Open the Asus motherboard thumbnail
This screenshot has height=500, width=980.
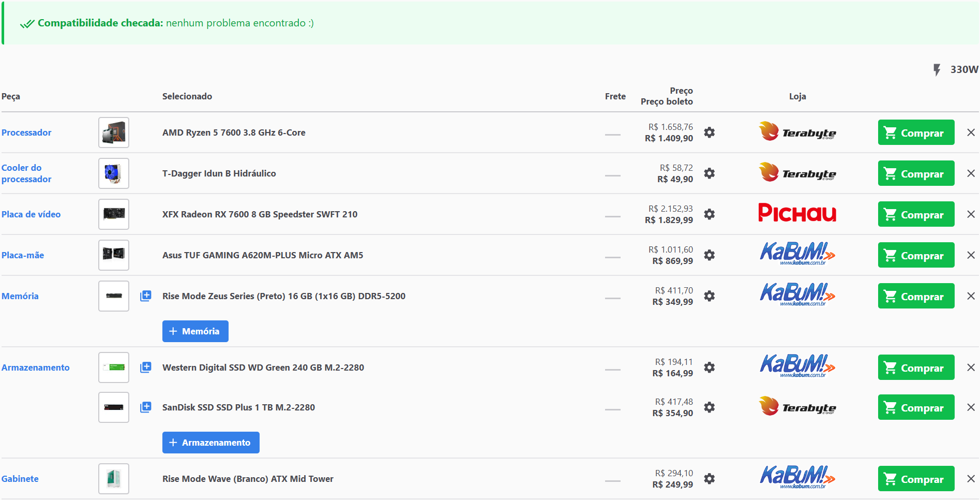tap(114, 255)
